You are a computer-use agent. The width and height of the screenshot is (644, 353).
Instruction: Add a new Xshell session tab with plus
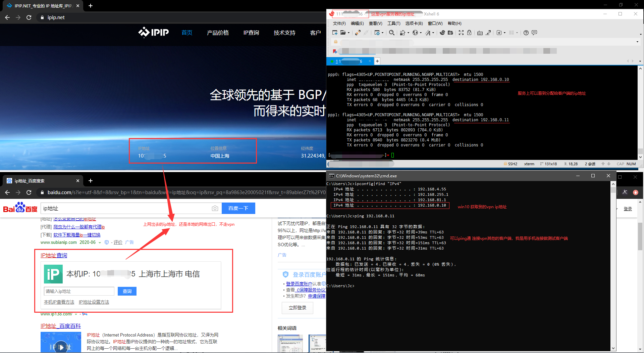tap(377, 61)
